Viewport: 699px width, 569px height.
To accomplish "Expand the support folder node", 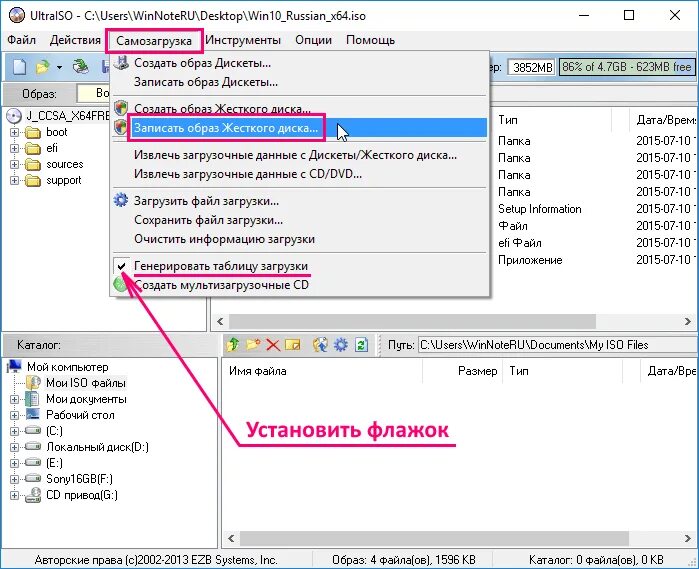I will click(x=14, y=181).
